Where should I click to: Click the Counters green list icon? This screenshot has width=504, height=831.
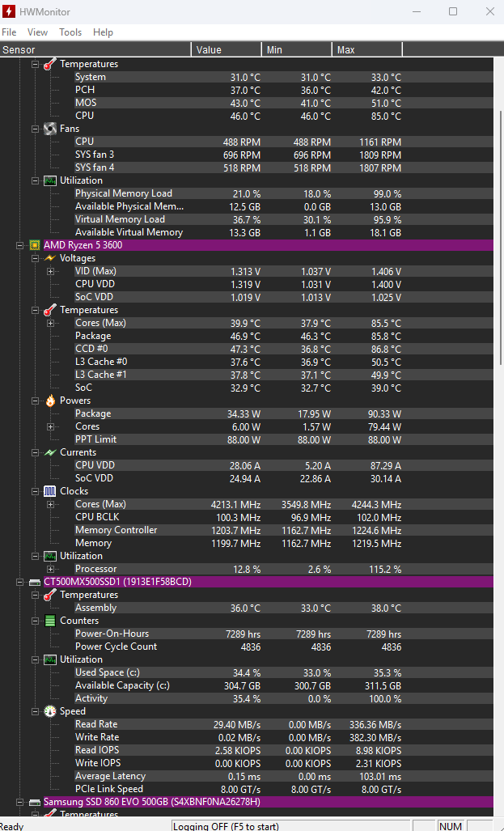50,621
